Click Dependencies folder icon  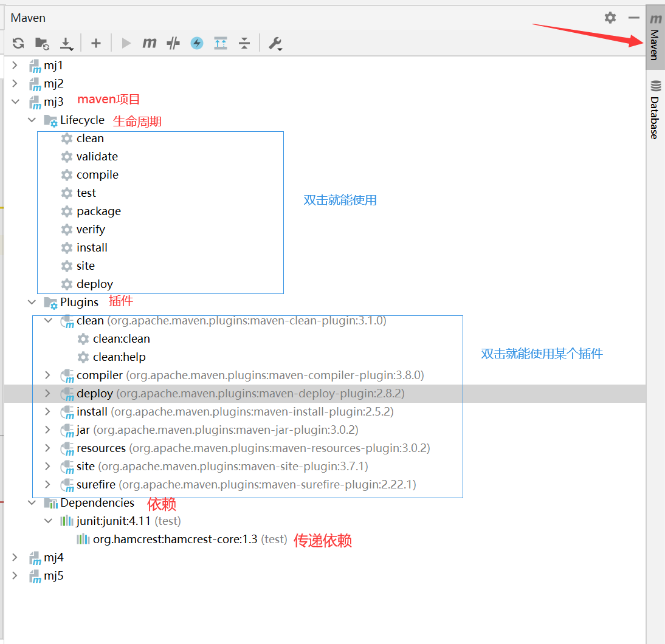[51, 503]
